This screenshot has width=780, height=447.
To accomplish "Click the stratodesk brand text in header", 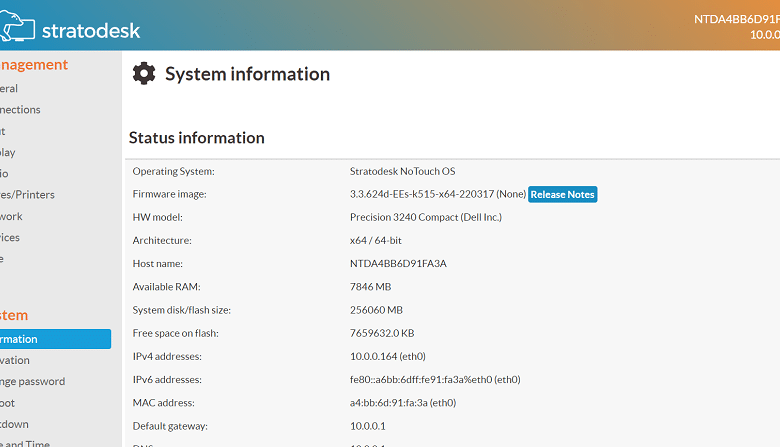I will coord(91,30).
